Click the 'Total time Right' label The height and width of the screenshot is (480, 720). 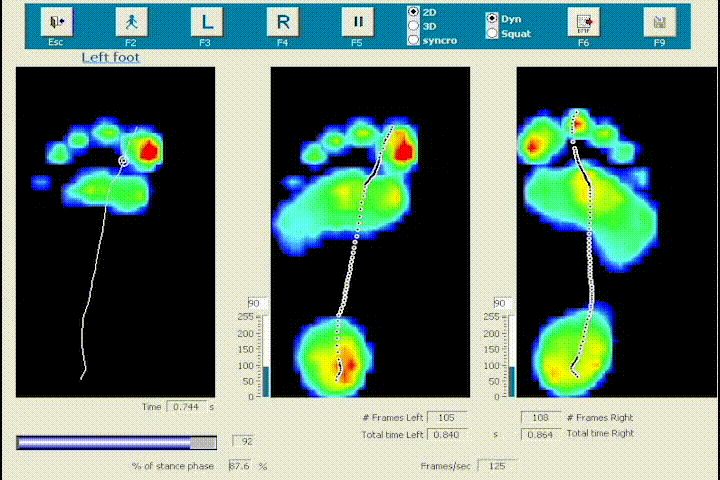click(x=600, y=433)
